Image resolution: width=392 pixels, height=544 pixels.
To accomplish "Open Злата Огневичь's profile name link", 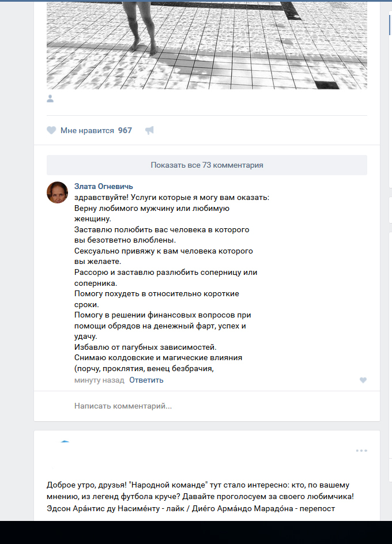I will 103,186.
